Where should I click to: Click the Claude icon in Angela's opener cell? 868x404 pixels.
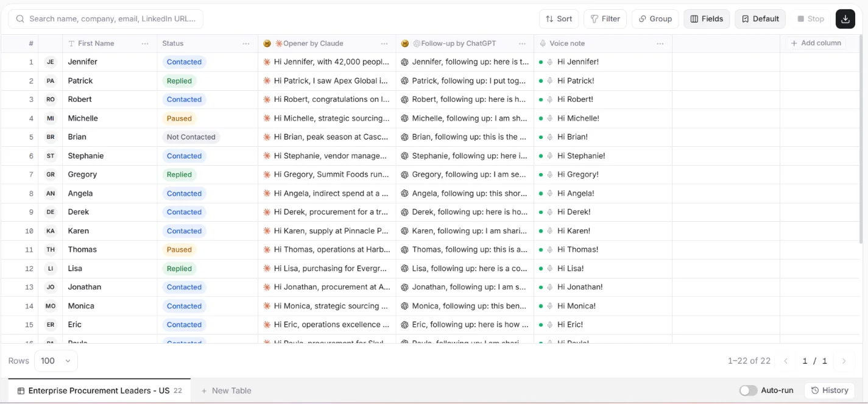[267, 193]
